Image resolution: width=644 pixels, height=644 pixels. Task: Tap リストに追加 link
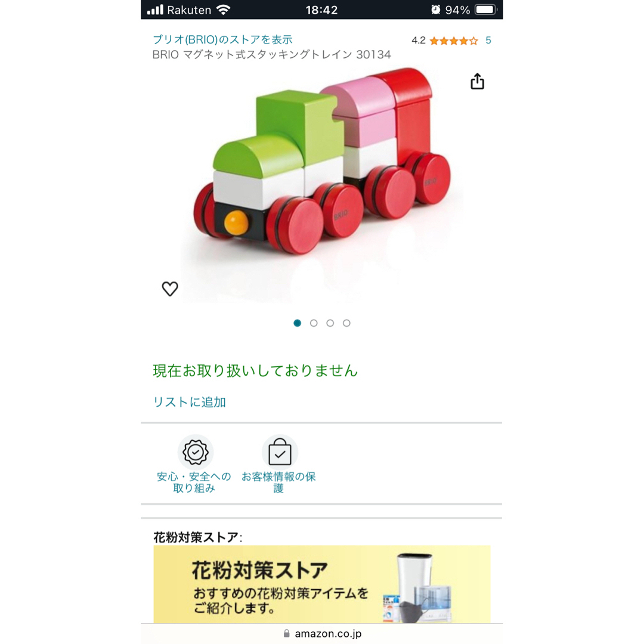(190, 402)
